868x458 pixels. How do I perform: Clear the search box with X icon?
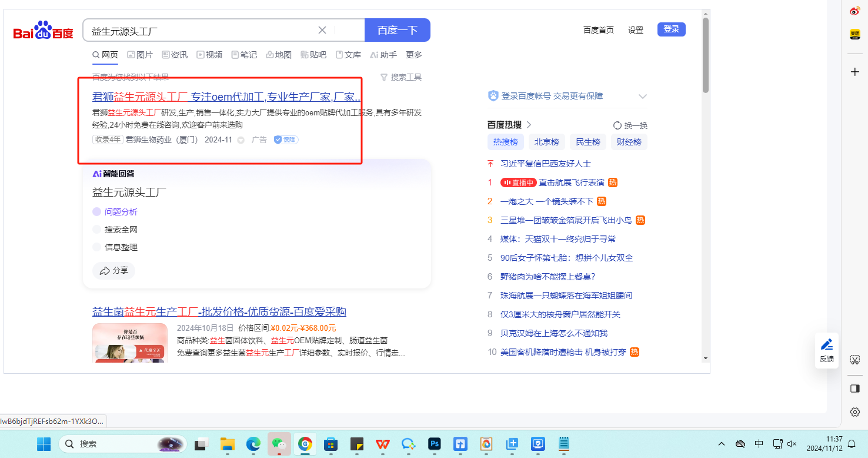pyautogui.click(x=322, y=31)
